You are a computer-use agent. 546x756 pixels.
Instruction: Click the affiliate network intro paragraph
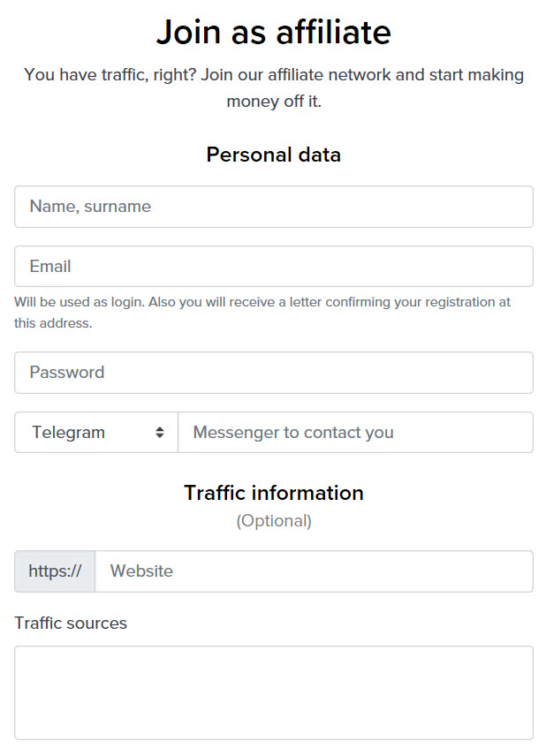coord(273,87)
